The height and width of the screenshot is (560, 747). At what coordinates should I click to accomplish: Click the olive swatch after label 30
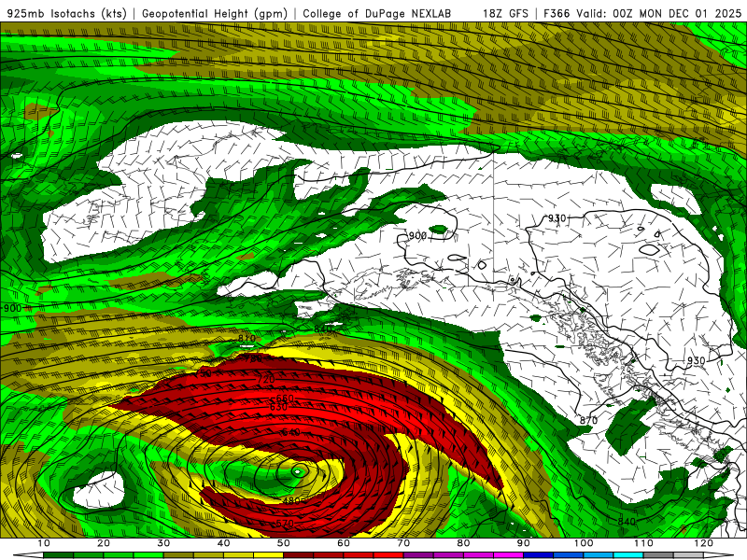tap(178, 555)
